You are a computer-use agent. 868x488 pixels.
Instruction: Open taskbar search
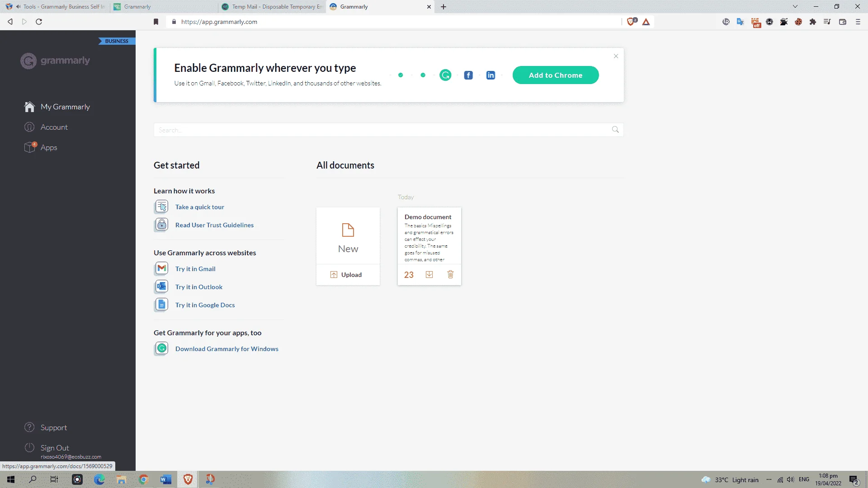coord(33,479)
